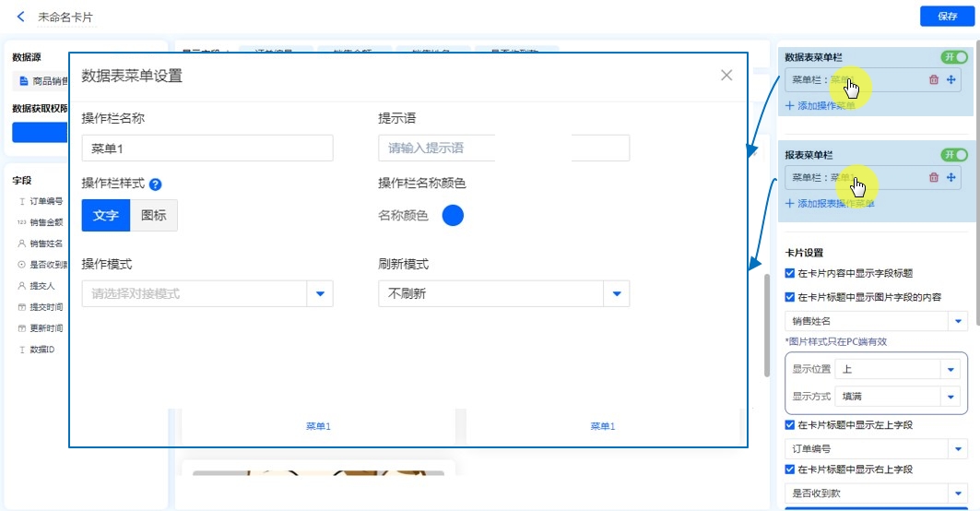The image size is (980, 511).
Task: Toggle the 报表菜单栏 switch off
Action: (x=954, y=154)
